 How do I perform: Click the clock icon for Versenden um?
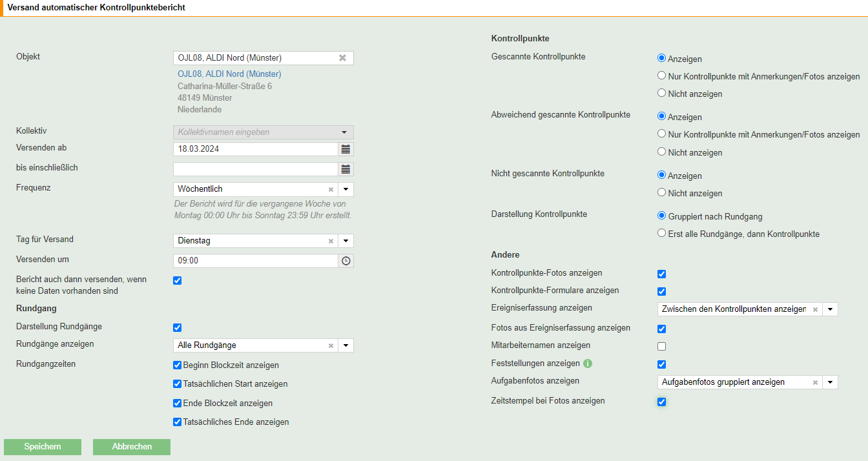pyautogui.click(x=346, y=261)
